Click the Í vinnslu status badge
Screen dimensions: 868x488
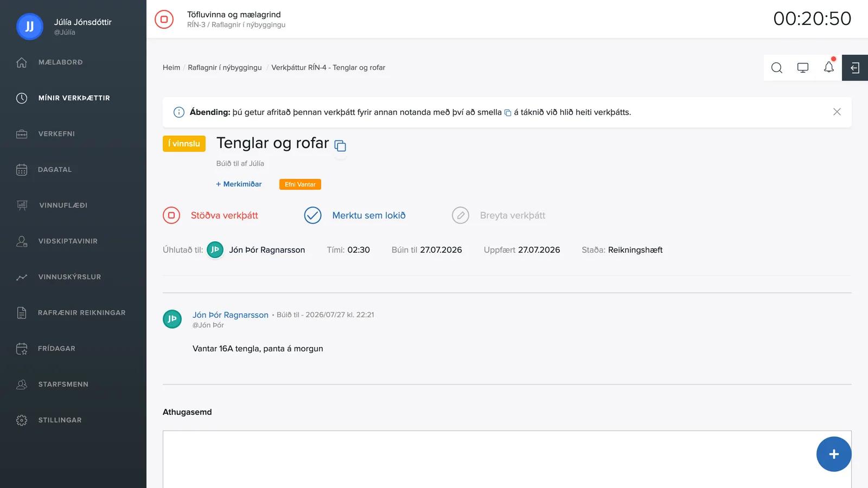tap(184, 144)
